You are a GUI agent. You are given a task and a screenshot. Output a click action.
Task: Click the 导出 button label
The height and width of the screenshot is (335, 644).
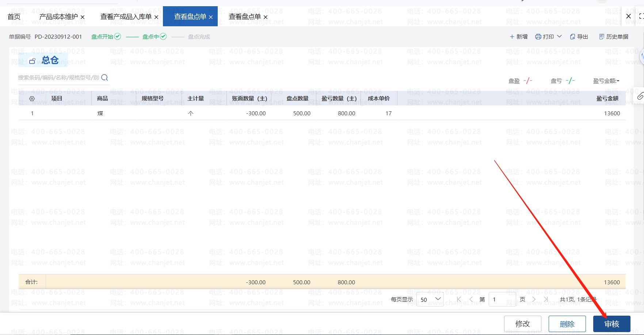583,37
